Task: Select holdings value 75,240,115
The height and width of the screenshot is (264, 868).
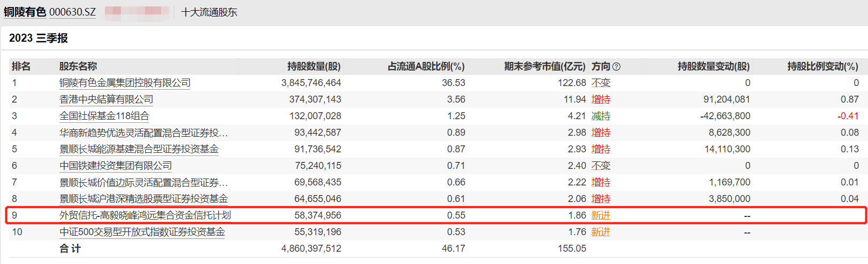Action: click(x=318, y=166)
